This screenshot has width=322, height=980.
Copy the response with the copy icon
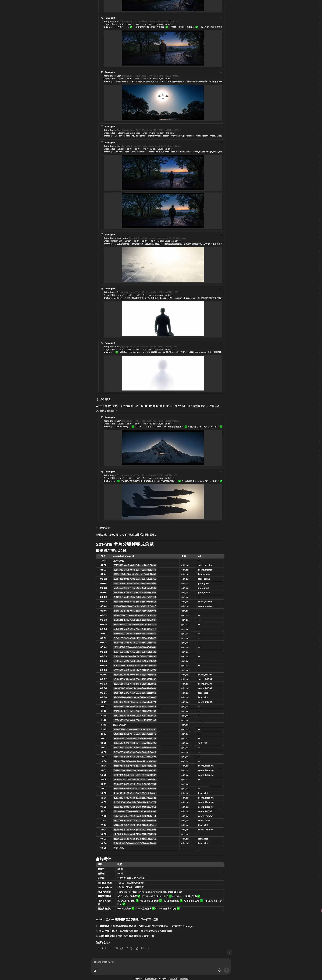[121, 948]
